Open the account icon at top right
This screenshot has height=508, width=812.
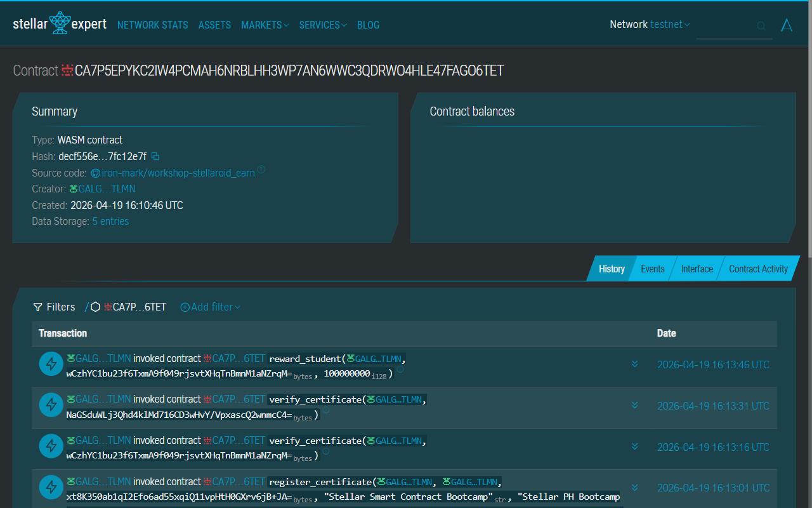[787, 25]
